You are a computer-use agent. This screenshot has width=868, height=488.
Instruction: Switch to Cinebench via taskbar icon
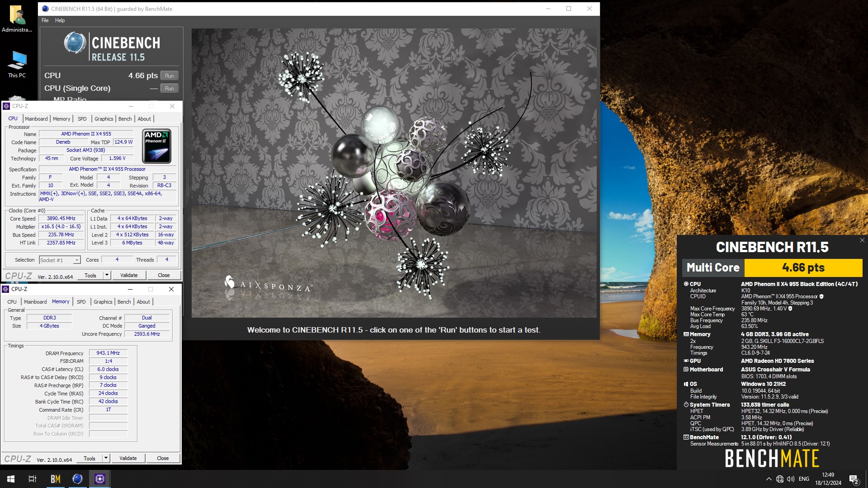(x=77, y=479)
